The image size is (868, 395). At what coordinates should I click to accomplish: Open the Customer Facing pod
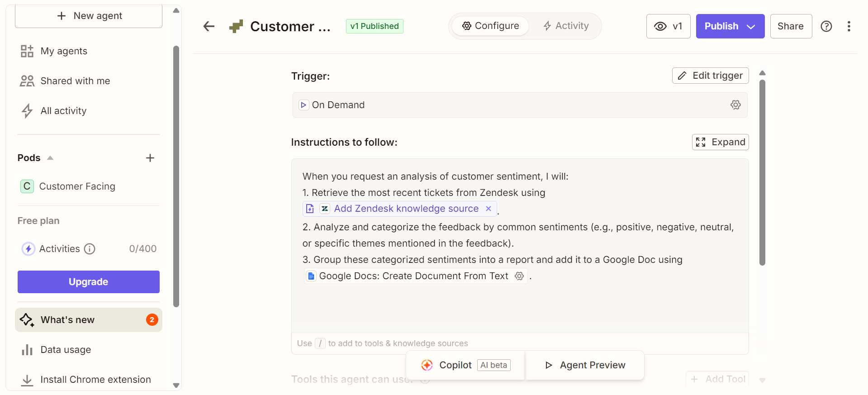77,186
